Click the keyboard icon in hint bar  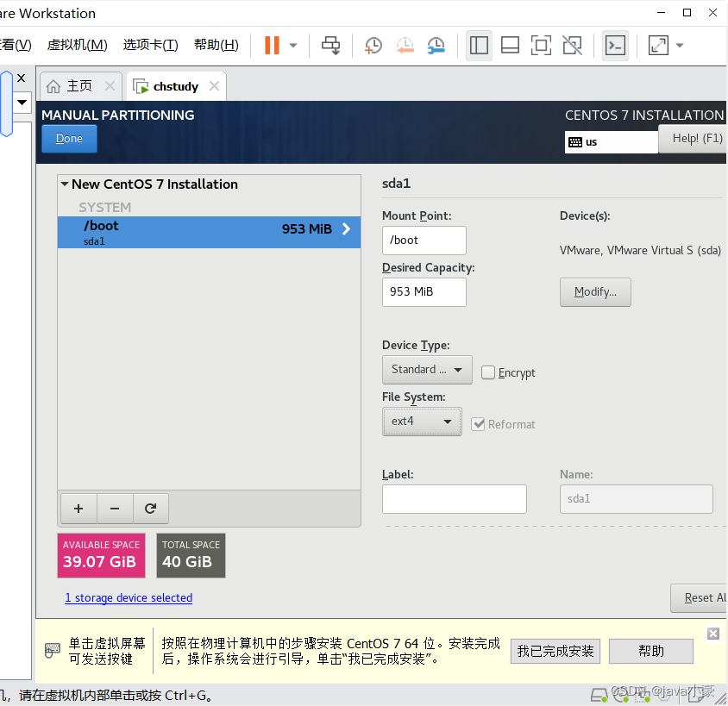pyautogui.click(x=53, y=650)
